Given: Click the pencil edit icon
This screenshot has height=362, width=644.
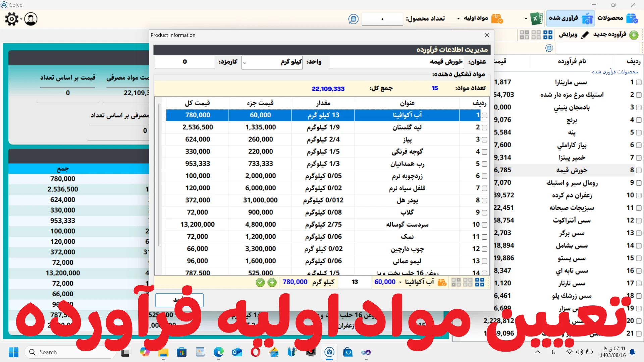Looking at the screenshot, I should pos(585,35).
